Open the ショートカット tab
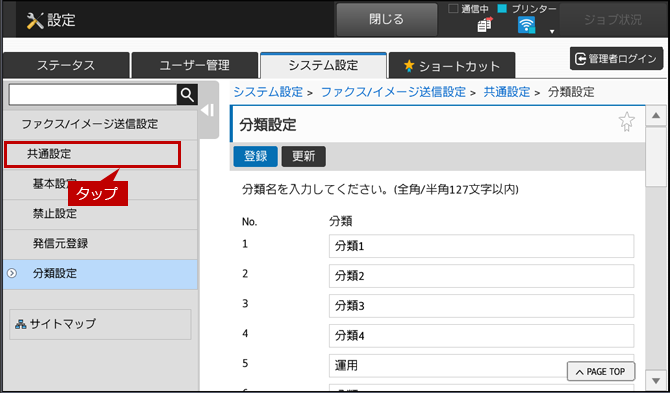 pos(452,65)
